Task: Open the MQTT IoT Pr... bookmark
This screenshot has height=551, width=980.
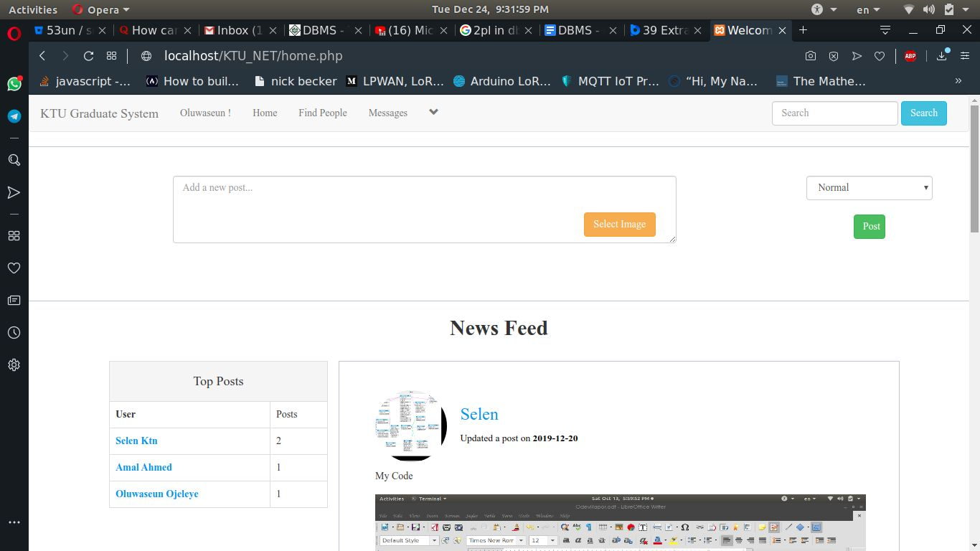Action: (610, 81)
